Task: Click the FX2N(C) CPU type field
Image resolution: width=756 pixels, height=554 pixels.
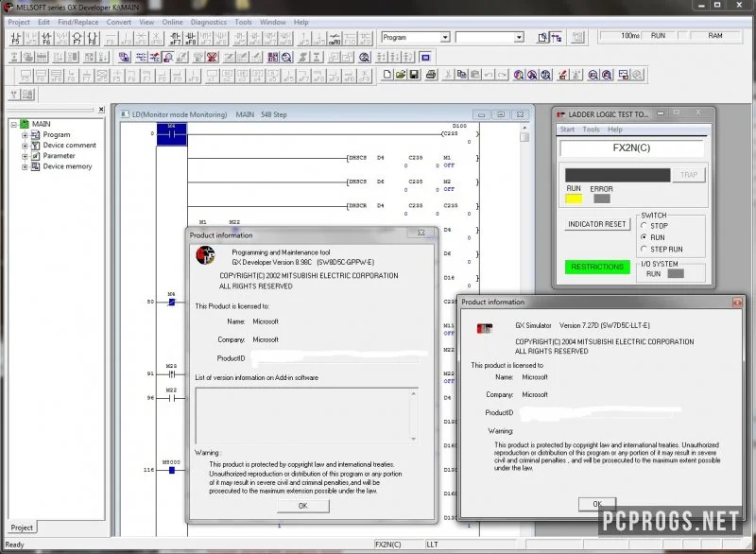Action: [x=631, y=148]
